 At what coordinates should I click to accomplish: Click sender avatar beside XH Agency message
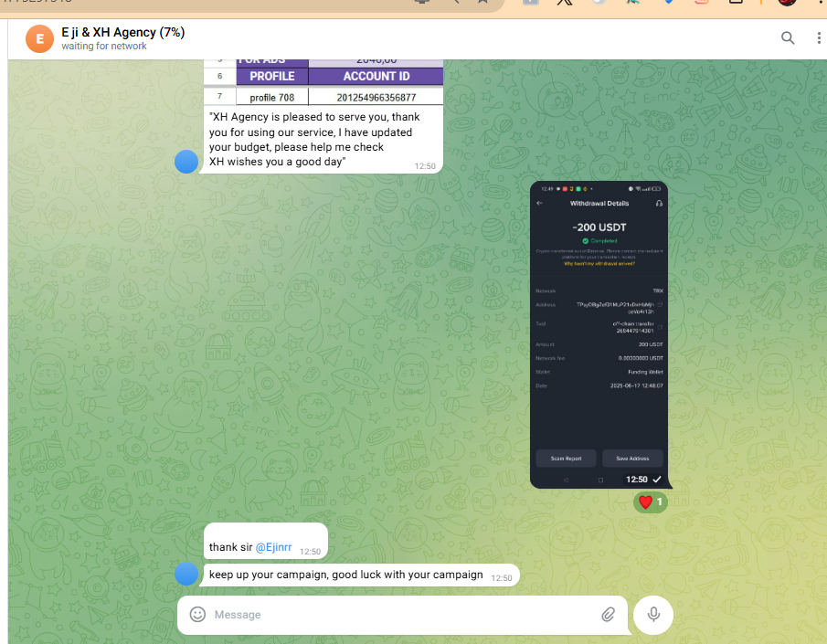coord(186,162)
